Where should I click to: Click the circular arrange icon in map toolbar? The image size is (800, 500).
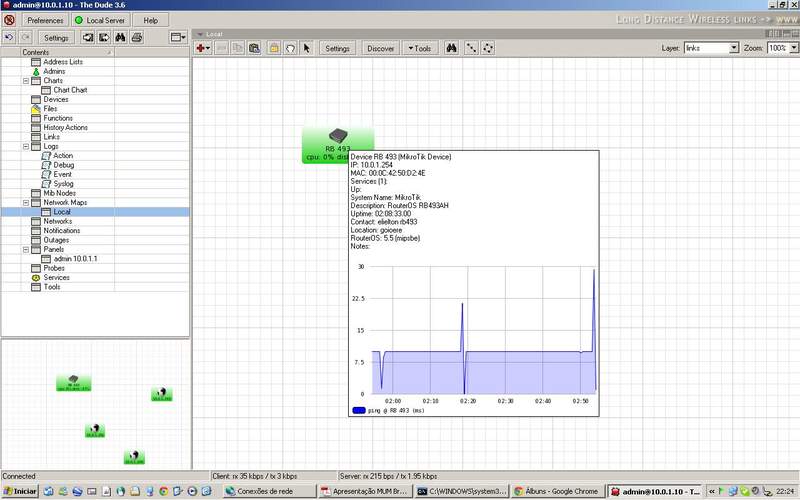pos(488,48)
